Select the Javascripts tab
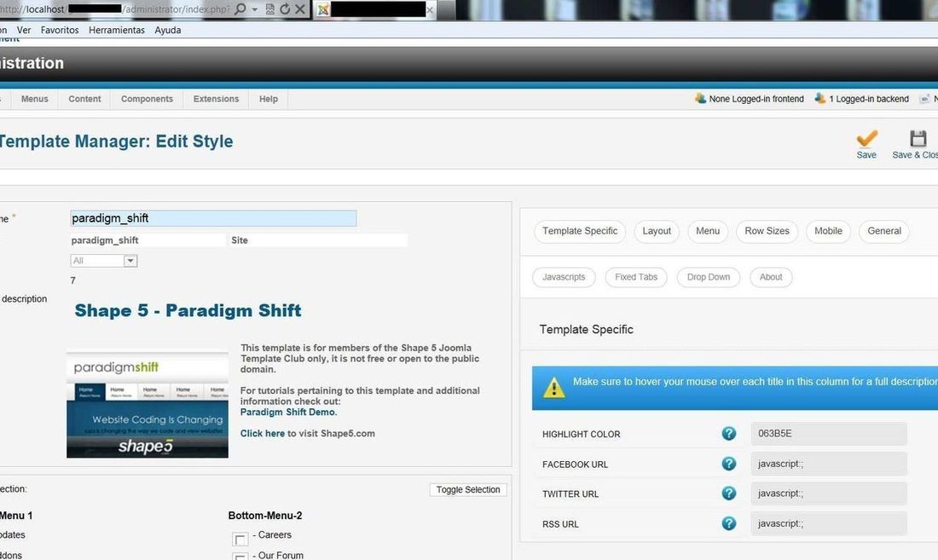Screen dimensions: 938x560 pos(564,277)
